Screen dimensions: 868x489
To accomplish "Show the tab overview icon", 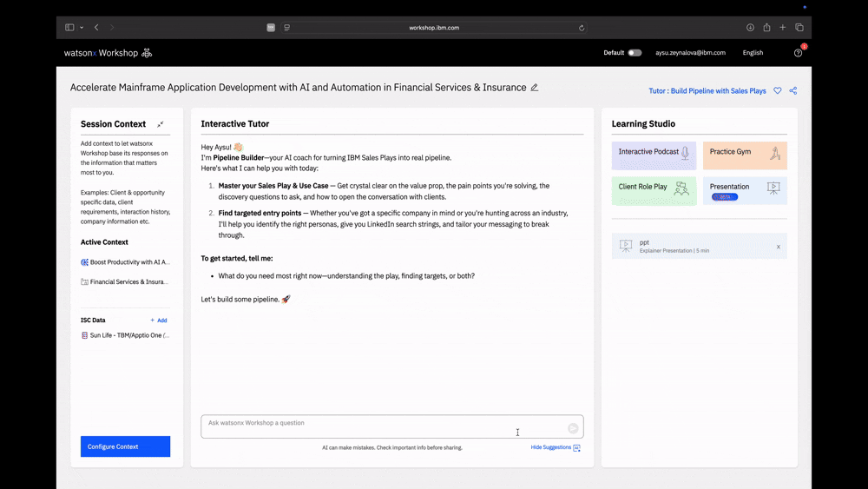I will [799, 27].
